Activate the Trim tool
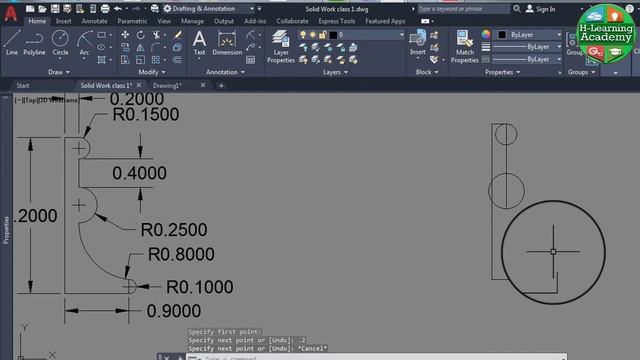The image size is (640, 360). (156, 35)
